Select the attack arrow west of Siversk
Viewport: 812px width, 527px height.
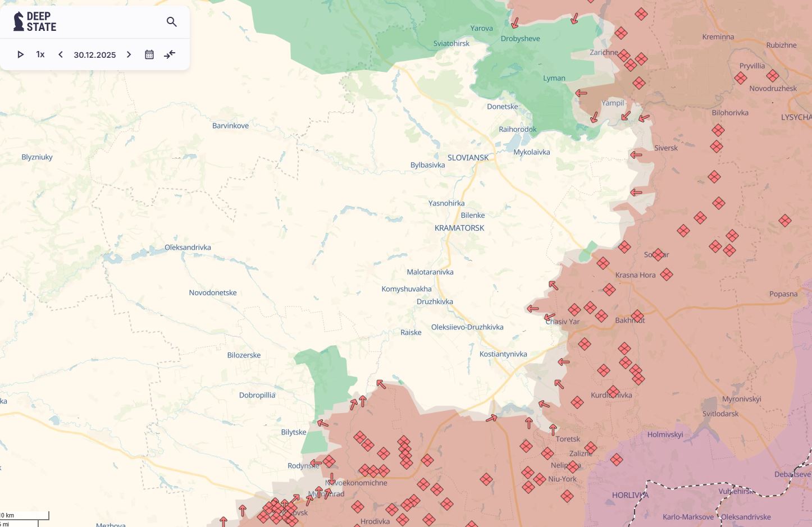tap(636, 155)
